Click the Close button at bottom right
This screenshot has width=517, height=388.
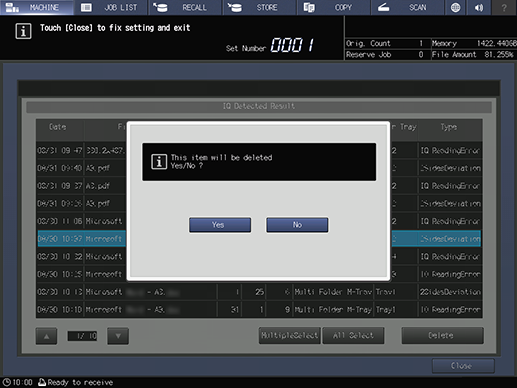pos(463,366)
